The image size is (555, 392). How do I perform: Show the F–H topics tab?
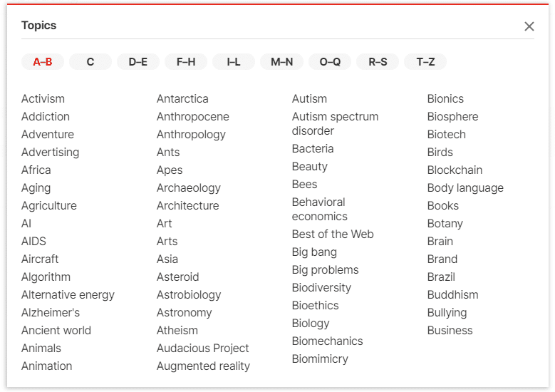click(x=186, y=62)
